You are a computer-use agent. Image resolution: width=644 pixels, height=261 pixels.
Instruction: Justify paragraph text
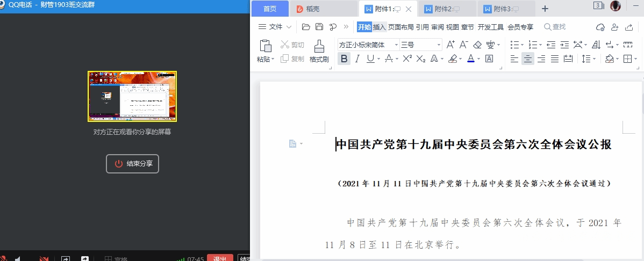click(555, 59)
